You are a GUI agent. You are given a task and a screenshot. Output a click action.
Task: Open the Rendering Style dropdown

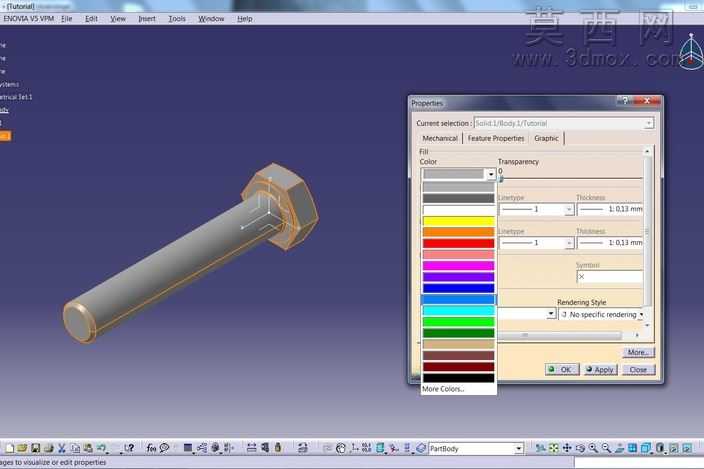[641, 315]
